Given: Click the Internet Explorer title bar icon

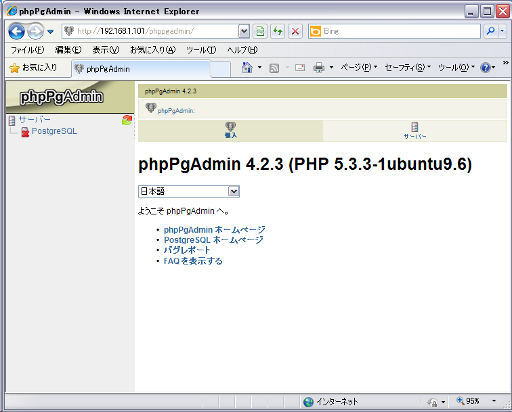Looking at the screenshot, I should (x=12, y=11).
